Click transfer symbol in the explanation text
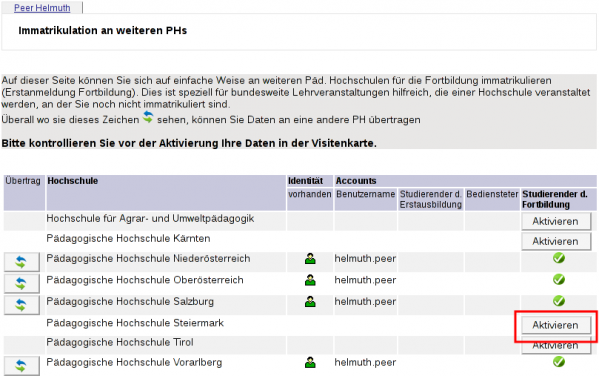This screenshot has width=599, height=376. [x=148, y=117]
